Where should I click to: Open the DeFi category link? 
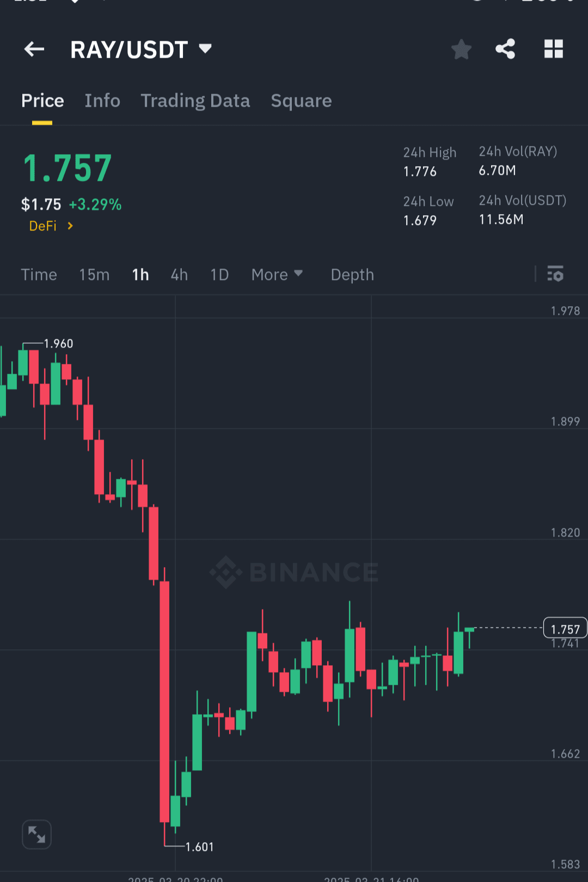coord(50,226)
